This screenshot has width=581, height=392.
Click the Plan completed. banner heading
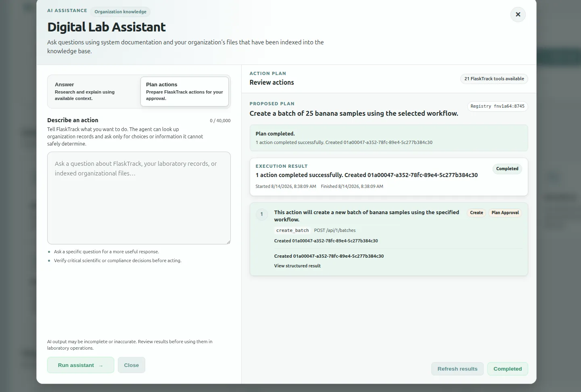pyautogui.click(x=275, y=133)
